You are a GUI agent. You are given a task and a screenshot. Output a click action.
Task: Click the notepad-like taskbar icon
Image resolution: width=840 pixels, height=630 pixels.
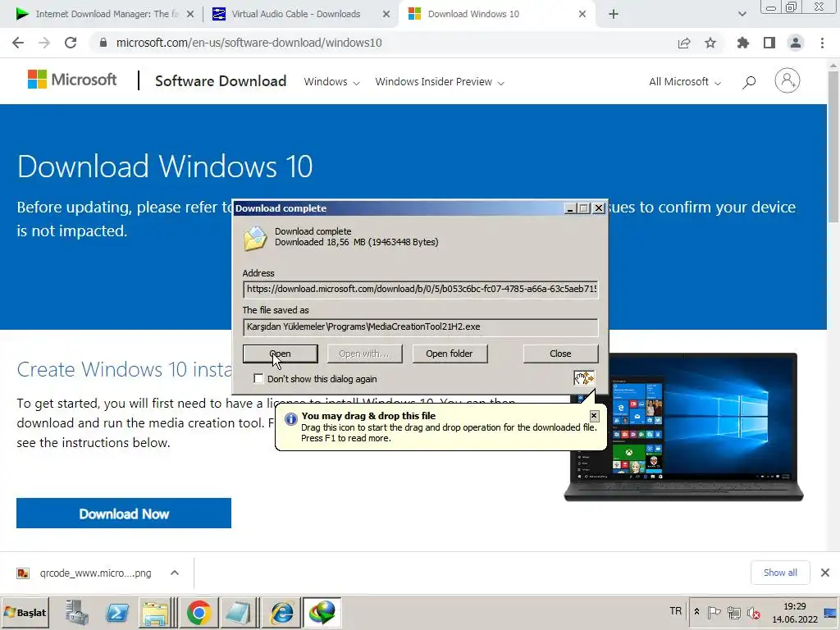click(x=238, y=612)
